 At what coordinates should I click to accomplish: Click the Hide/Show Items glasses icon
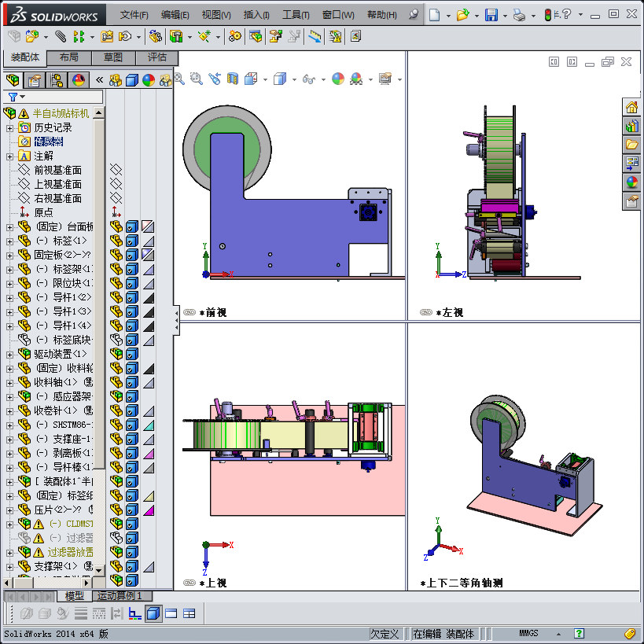point(309,79)
